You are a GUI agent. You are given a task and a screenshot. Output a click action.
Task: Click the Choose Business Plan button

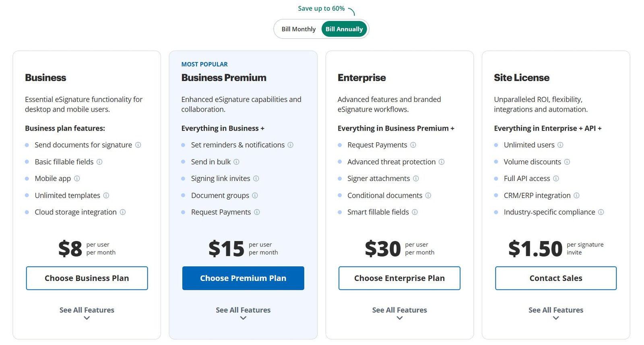pyautogui.click(x=87, y=278)
